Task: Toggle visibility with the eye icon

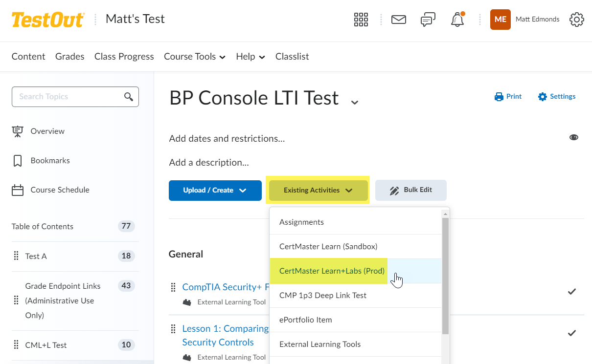Action: point(573,137)
